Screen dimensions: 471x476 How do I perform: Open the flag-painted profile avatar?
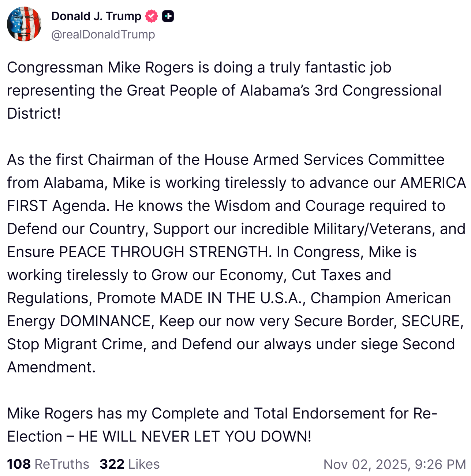click(24, 24)
